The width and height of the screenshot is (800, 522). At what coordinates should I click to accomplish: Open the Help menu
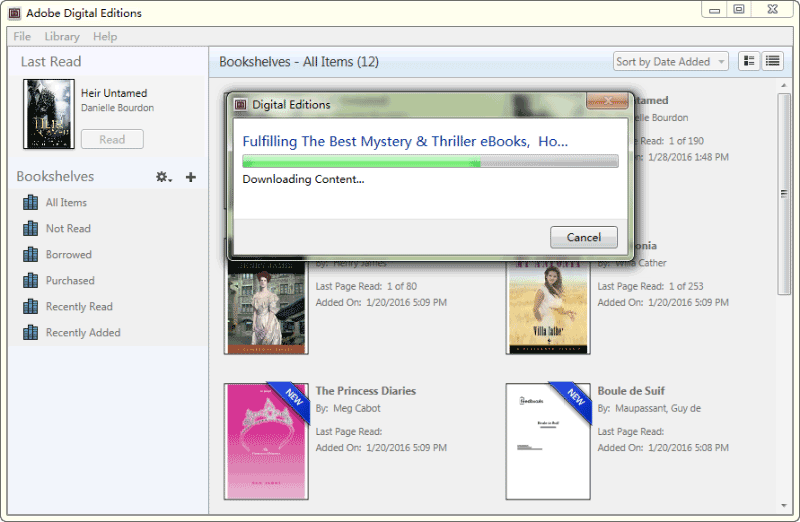pyautogui.click(x=105, y=37)
